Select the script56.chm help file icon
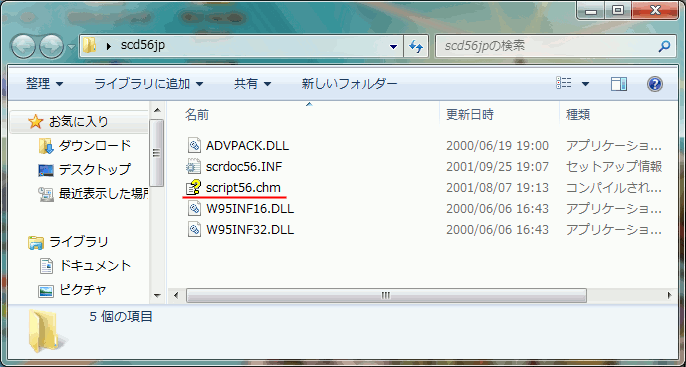686x367 pixels. (x=193, y=188)
